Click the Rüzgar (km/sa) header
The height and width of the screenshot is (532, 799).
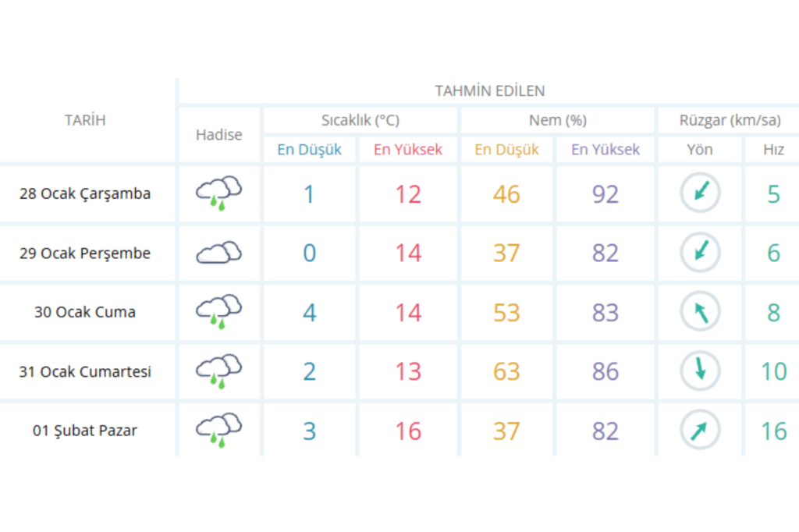click(x=730, y=120)
